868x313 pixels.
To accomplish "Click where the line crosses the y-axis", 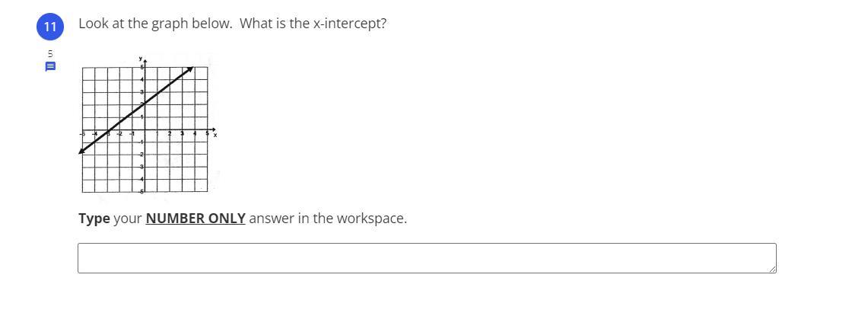I will coord(145,105).
